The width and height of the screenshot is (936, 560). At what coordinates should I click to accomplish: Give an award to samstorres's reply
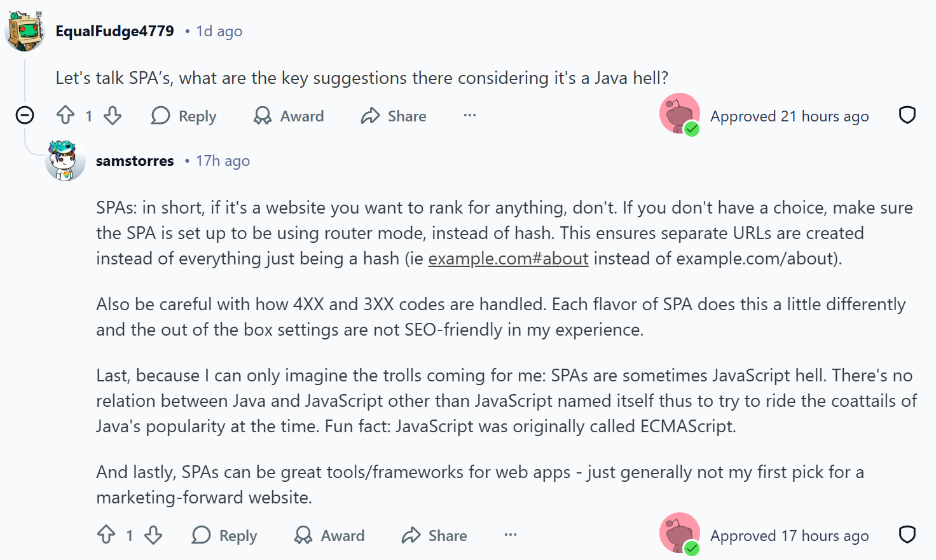pyautogui.click(x=329, y=536)
